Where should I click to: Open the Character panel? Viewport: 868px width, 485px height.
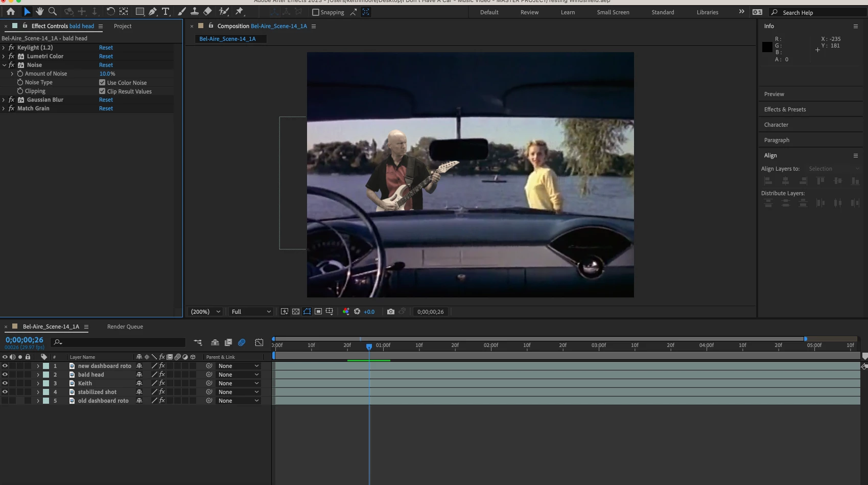pos(776,125)
